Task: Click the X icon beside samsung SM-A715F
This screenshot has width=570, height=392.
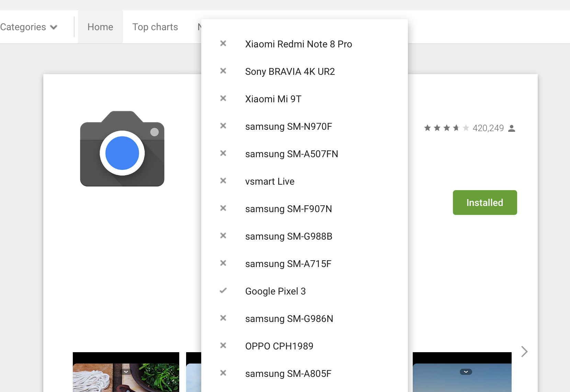Action: click(223, 263)
